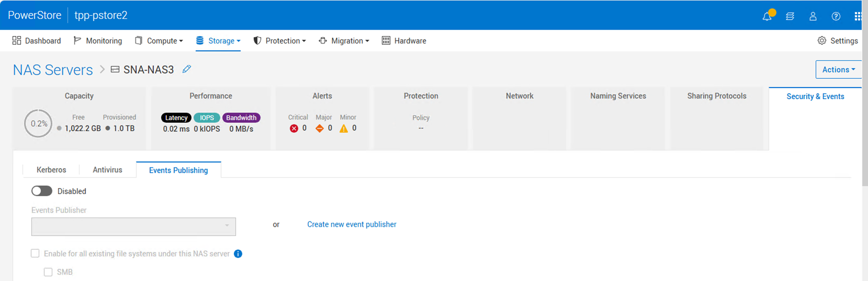This screenshot has height=281, width=868.
Task: Toggle the Events Publishing Disabled switch
Action: pos(42,191)
